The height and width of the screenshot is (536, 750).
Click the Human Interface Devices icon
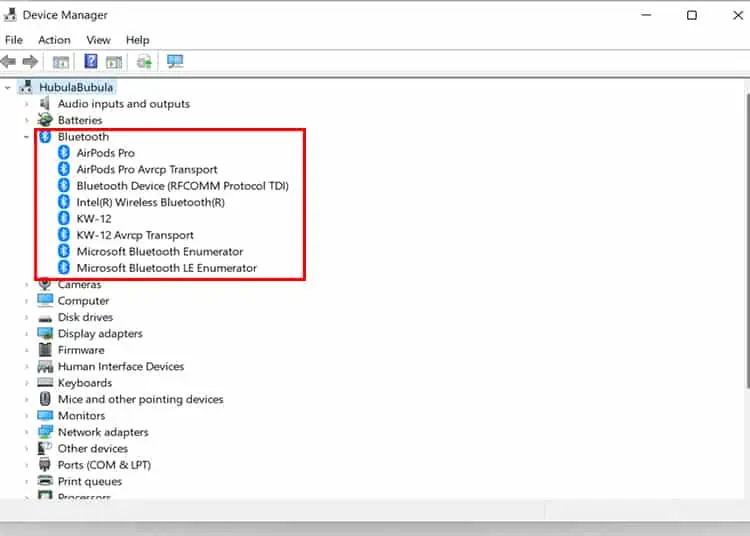point(45,366)
